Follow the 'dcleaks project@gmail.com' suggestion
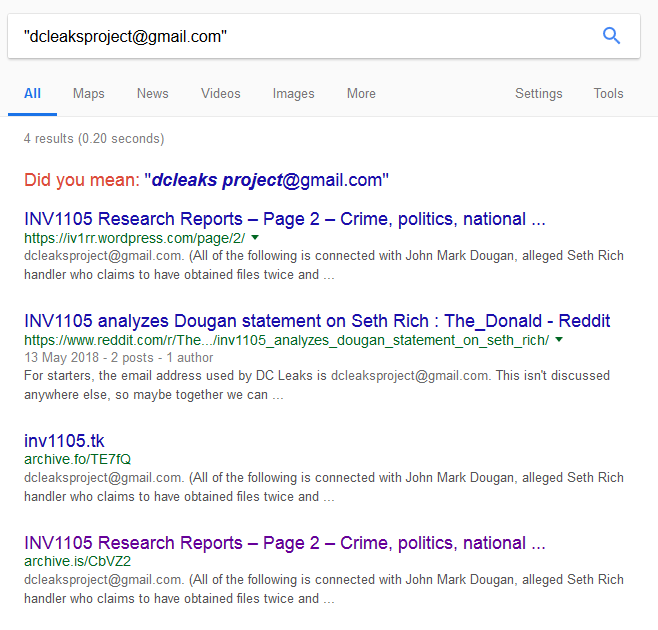Viewport: 658px width, 630px height. tap(266, 180)
